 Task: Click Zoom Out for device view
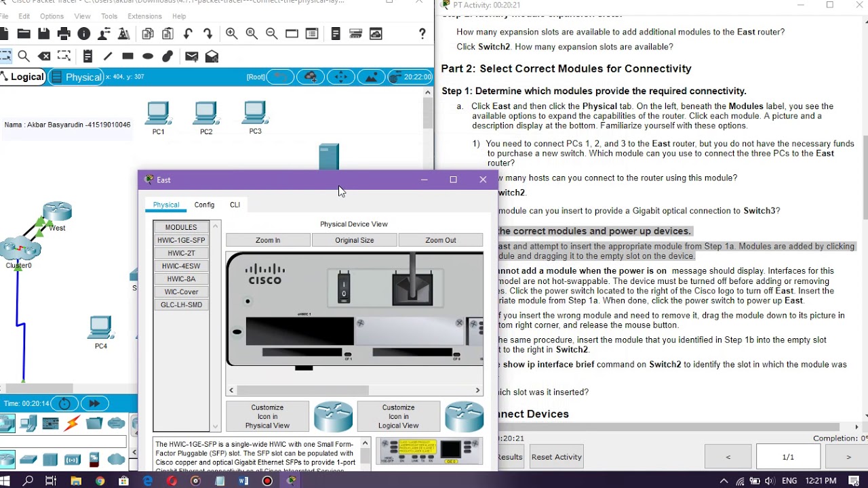click(x=441, y=240)
